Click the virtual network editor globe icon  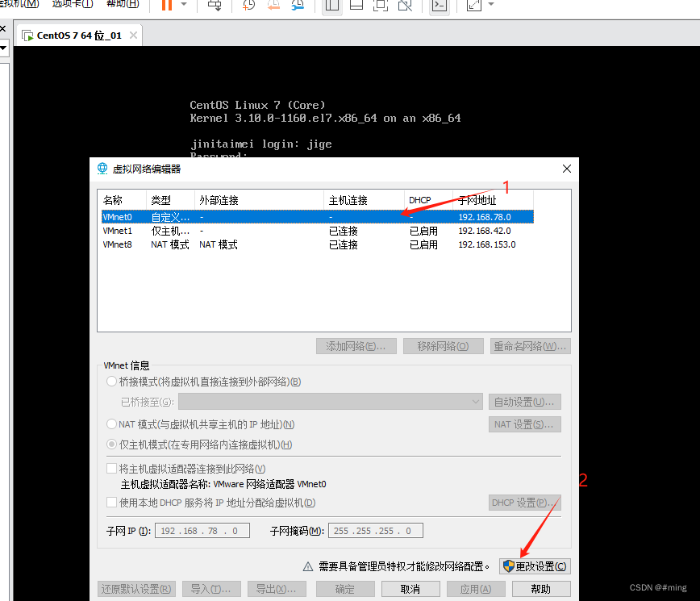pyautogui.click(x=102, y=169)
